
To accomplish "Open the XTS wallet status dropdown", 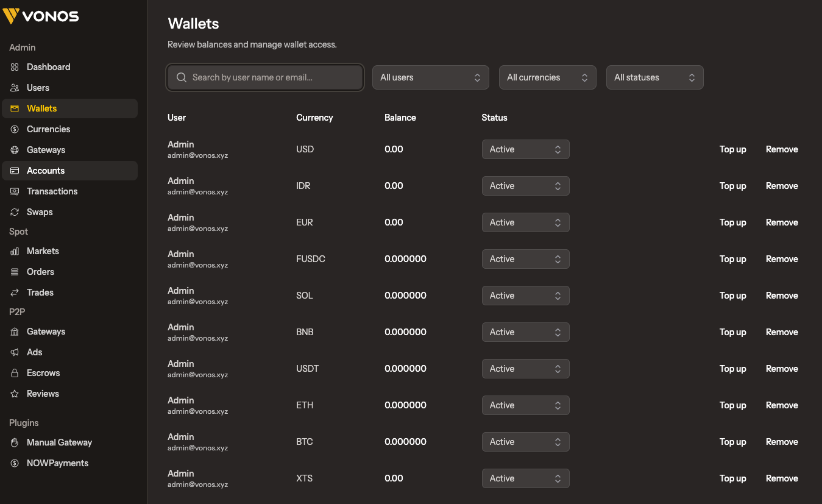I will pyautogui.click(x=525, y=478).
